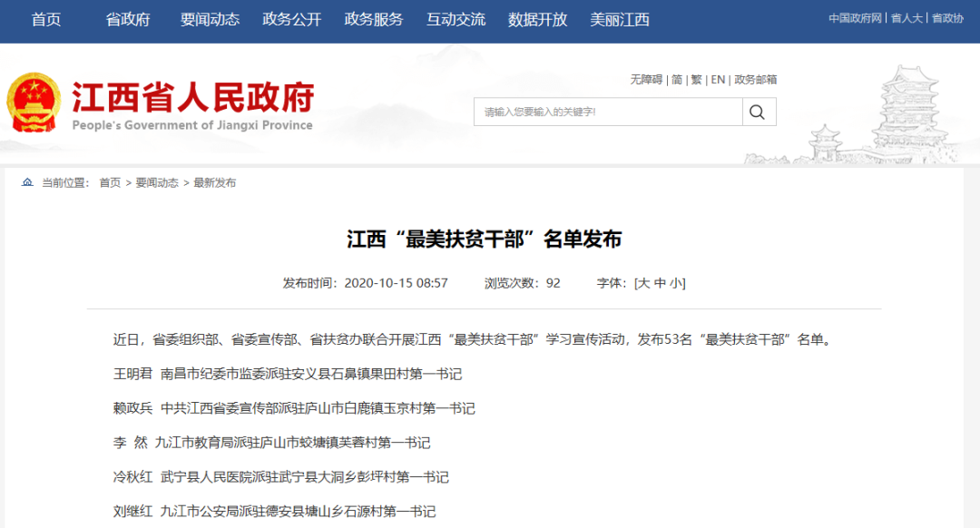The image size is (980, 528).
Task: Click the view count 浏览次数：92
Action: [x=523, y=283]
